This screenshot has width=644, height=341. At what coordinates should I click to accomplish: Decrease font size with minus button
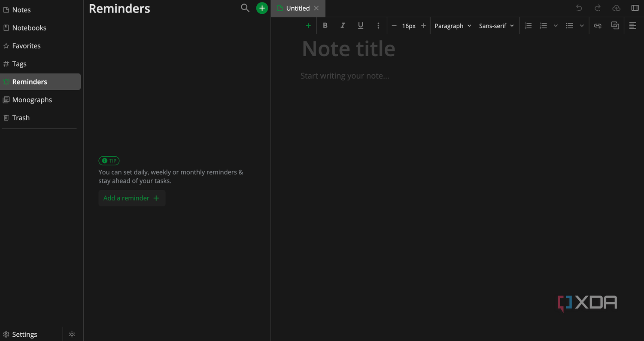tap(394, 26)
